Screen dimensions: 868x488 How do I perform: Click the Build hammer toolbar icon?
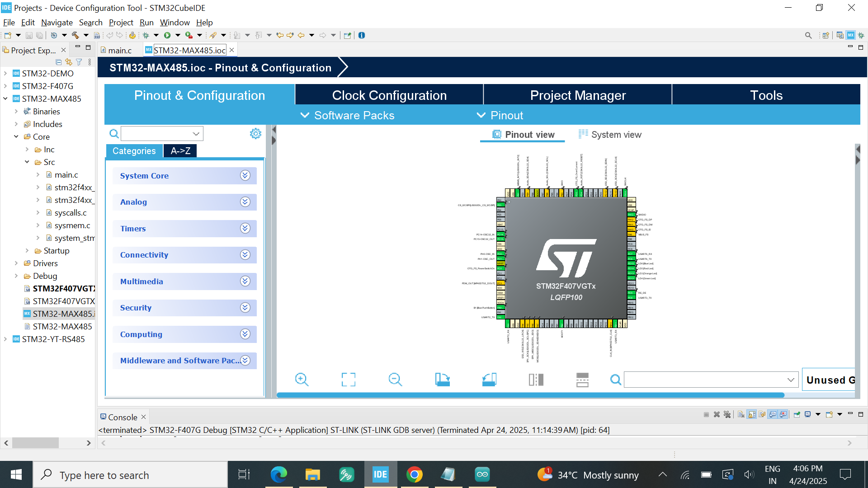coord(75,35)
